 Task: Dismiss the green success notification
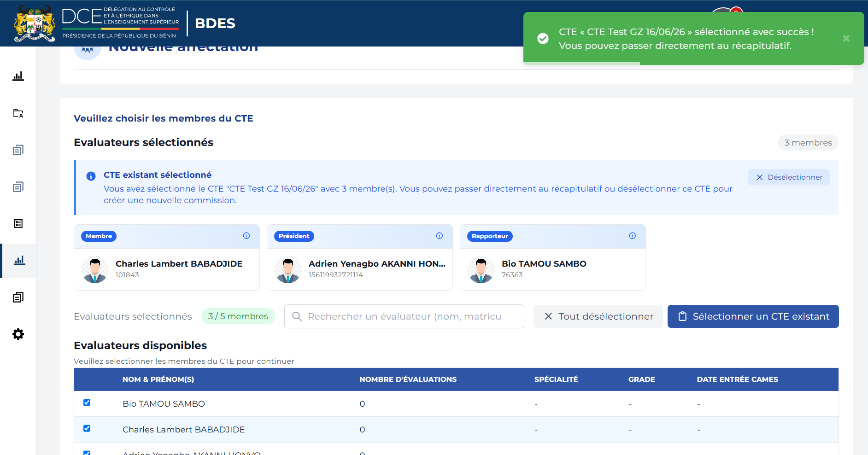click(846, 39)
